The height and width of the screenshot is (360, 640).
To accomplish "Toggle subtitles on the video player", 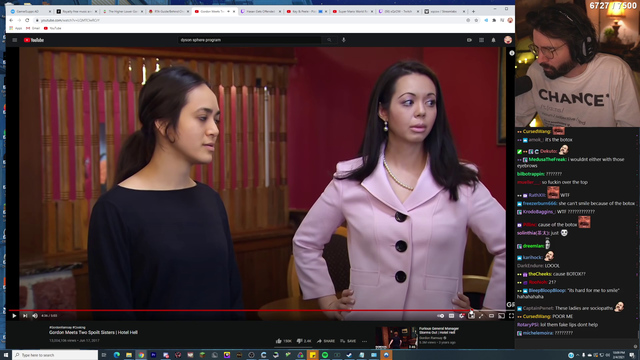I will click(x=451, y=316).
